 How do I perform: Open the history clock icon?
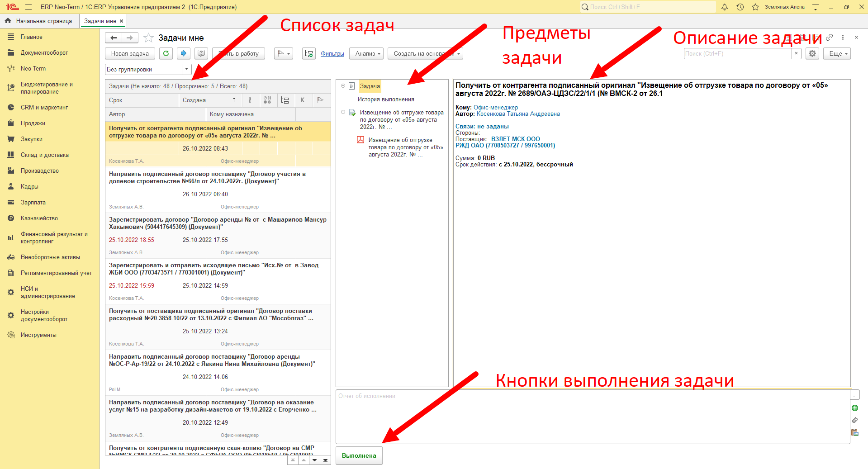(x=740, y=7)
